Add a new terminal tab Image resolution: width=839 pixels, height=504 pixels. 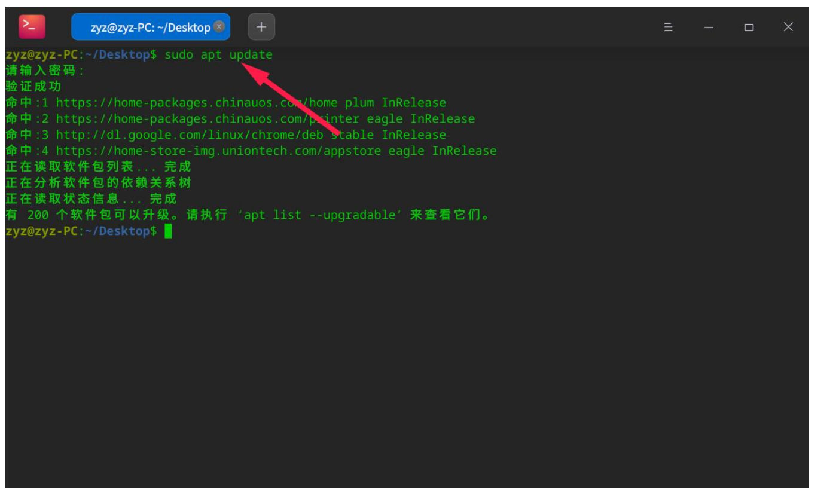[261, 27]
